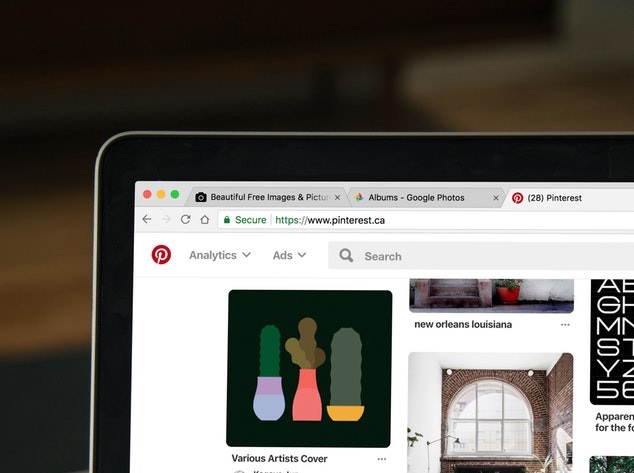This screenshot has width=634, height=473.
Task: Click the green Secure padlock icon
Action: click(227, 220)
